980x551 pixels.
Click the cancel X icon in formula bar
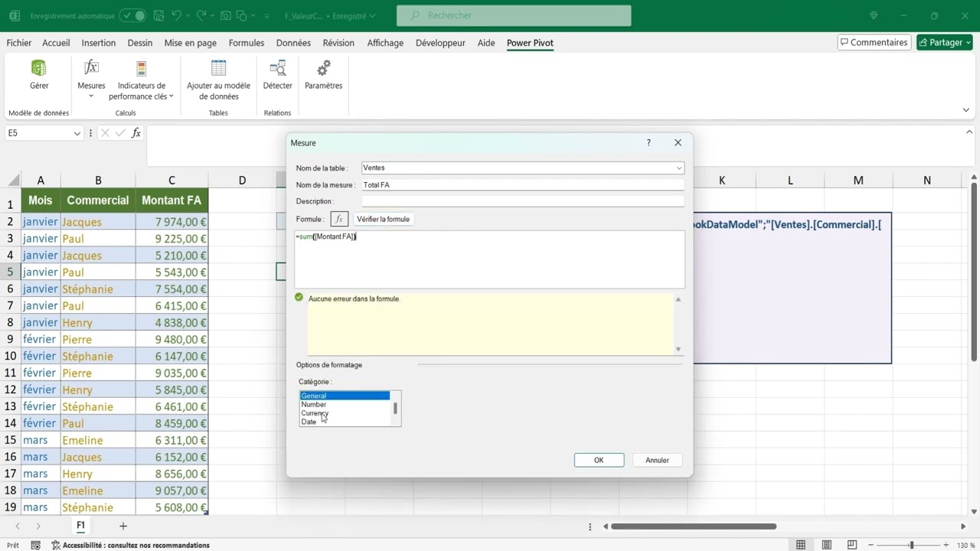point(105,133)
